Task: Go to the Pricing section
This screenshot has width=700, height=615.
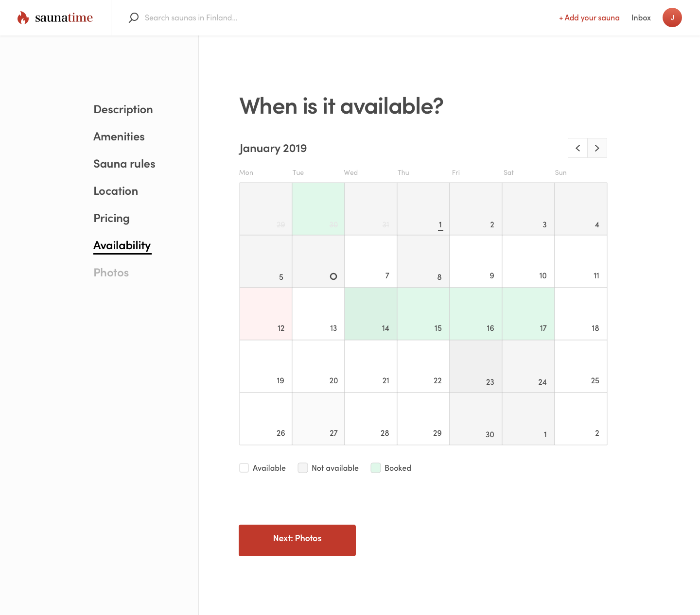Action: point(111,218)
